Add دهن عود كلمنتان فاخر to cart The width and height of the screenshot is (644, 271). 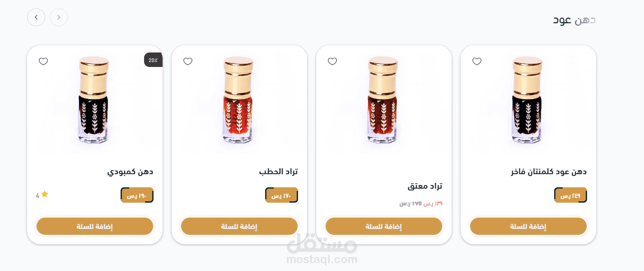point(528,226)
